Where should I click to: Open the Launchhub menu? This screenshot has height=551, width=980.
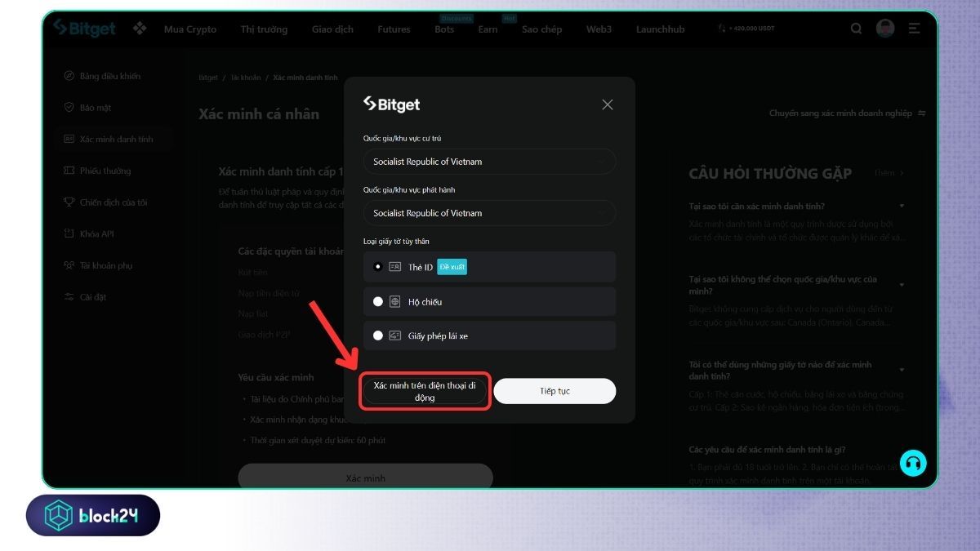(661, 29)
